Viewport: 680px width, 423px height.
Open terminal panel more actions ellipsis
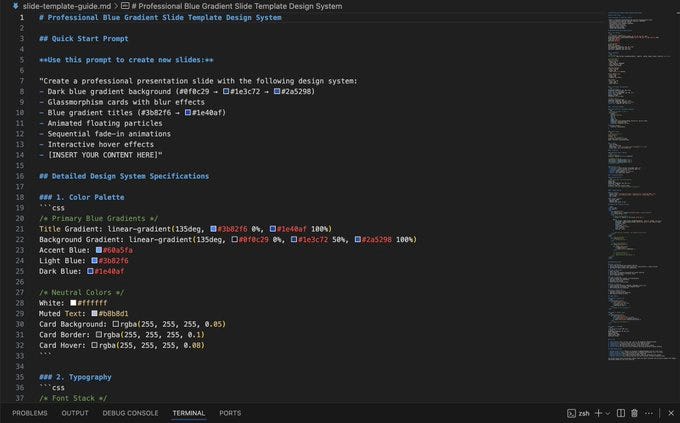649,413
